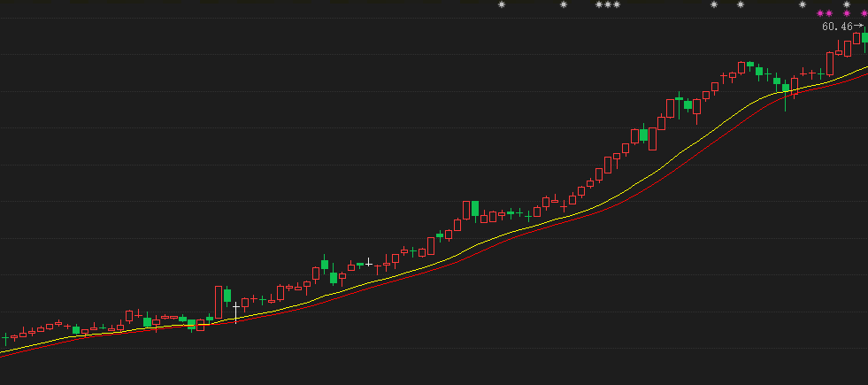
Task: Click the middle star in the three-star cluster
Action: tap(608, 4)
